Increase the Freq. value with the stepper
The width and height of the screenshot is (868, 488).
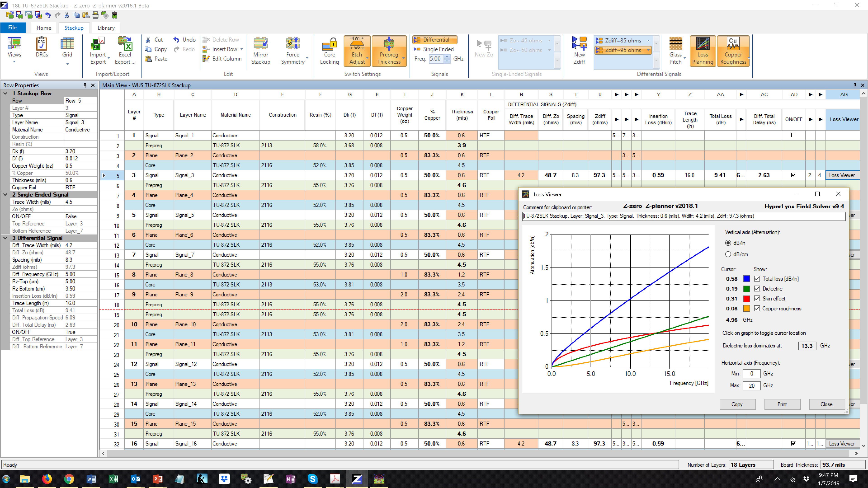(447, 56)
